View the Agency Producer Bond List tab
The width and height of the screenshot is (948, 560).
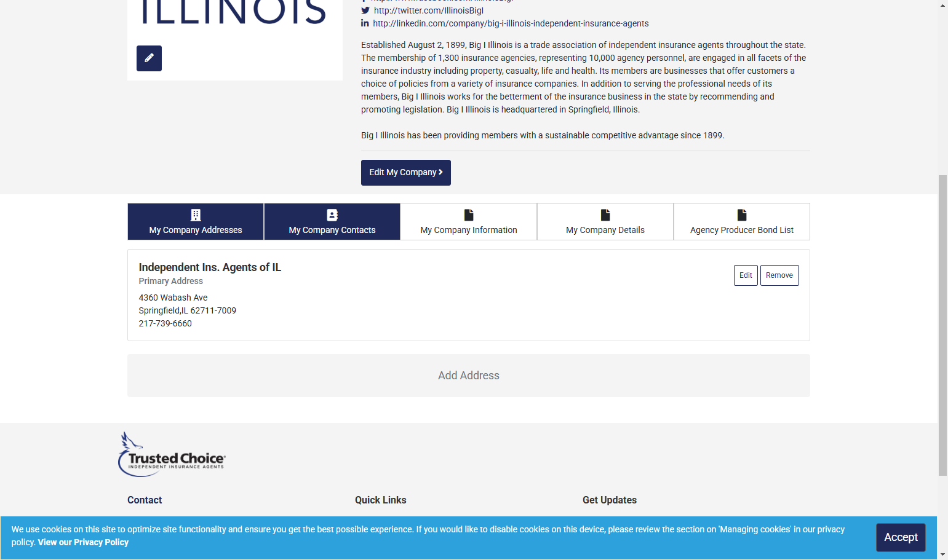[742, 221]
